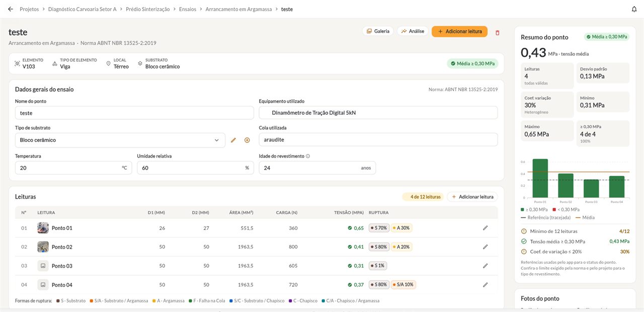This screenshot has width=644, height=312.
Task: Click the Ponto 03 bar in the chart
Action: click(591, 189)
